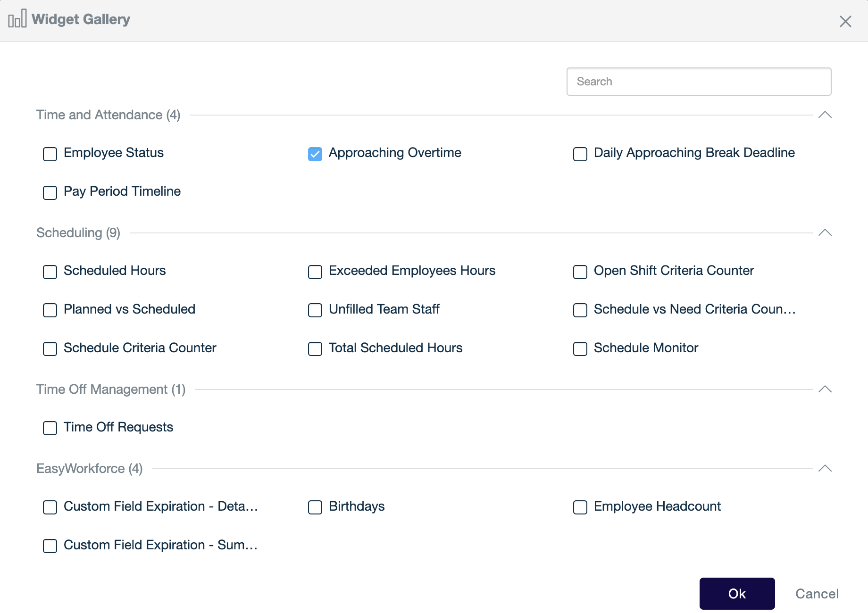
Task: Click the Cancel button
Action: coord(817,594)
